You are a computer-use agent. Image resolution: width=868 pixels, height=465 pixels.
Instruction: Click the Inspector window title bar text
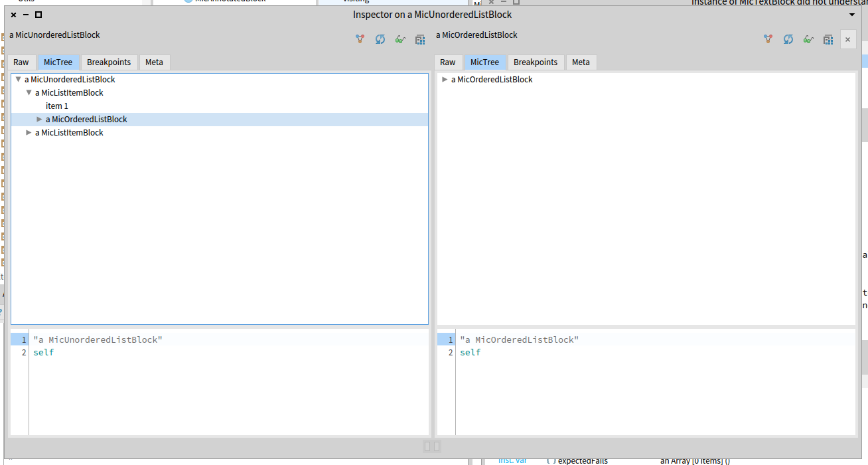click(432, 14)
